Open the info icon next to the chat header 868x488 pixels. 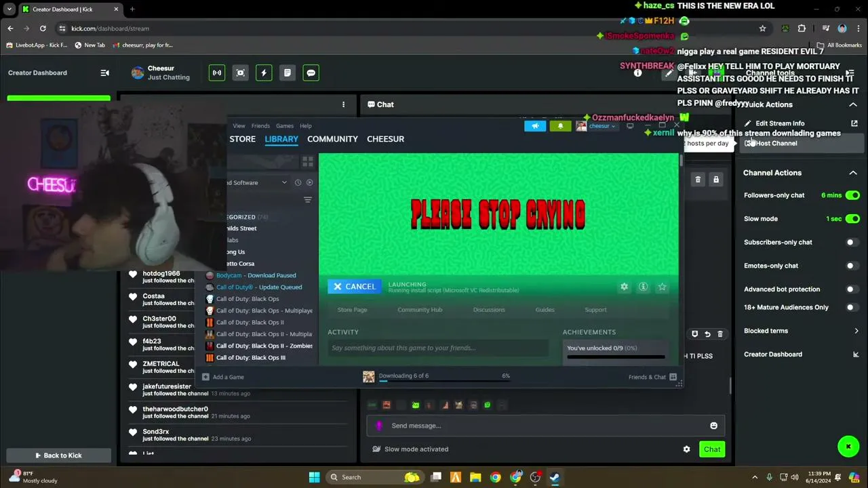tap(637, 73)
